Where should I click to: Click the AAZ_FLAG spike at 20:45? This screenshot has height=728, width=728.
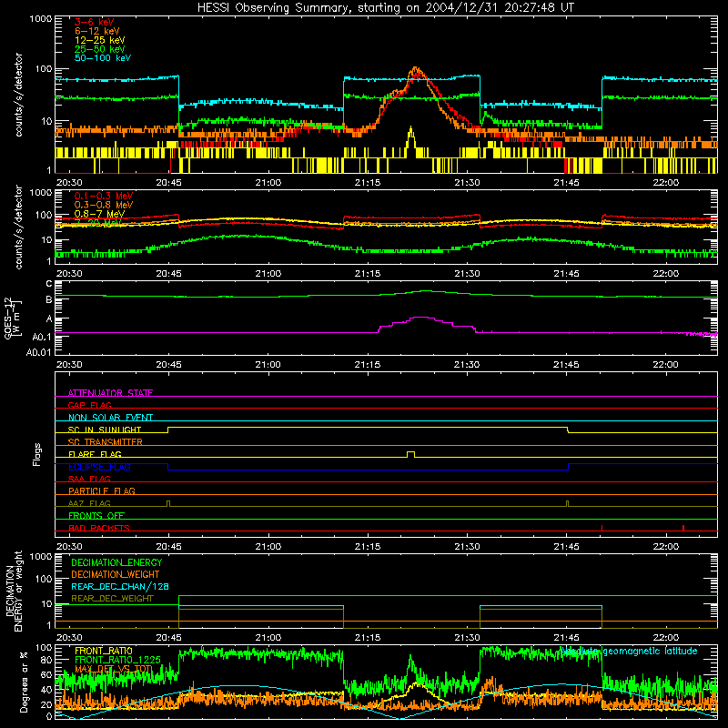[168, 503]
